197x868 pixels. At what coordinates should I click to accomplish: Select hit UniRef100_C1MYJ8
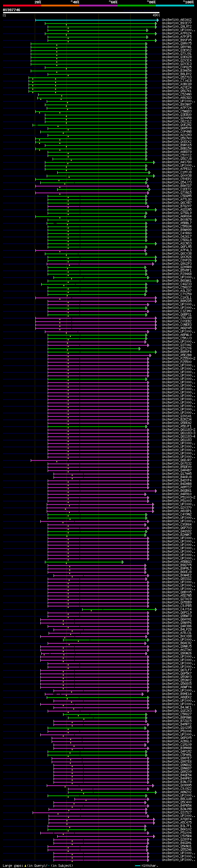tap(177, 172)
